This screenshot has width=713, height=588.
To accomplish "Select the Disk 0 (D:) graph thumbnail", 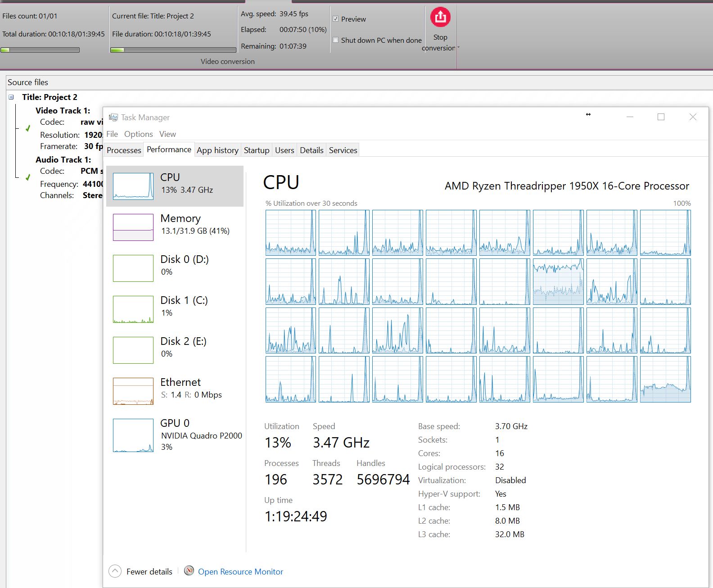I will (133, 268).
